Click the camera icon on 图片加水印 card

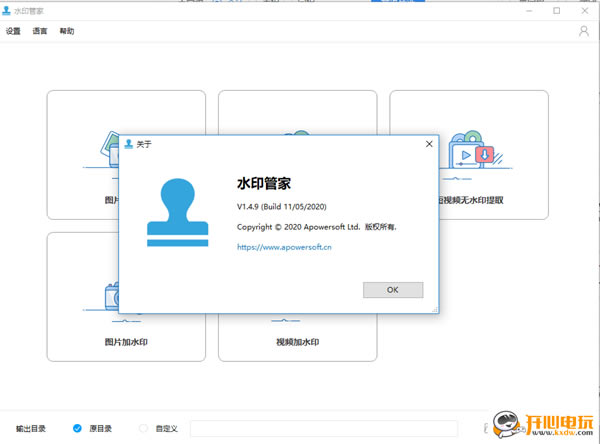pyautogui.click(x=112, y=296)
